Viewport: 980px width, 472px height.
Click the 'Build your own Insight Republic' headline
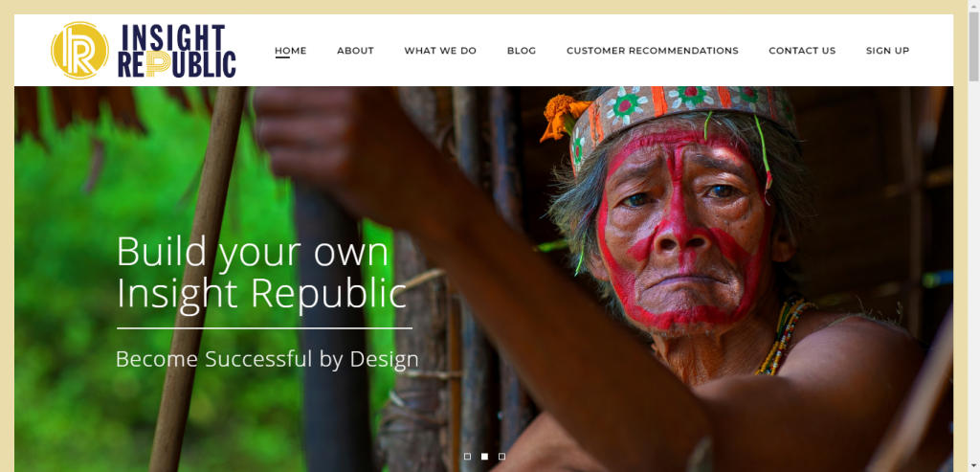[262, 273]
